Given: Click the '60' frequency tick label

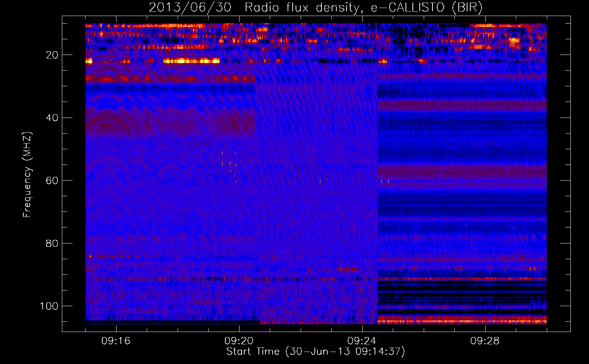Looking at the screenshot, I should 52,181.
